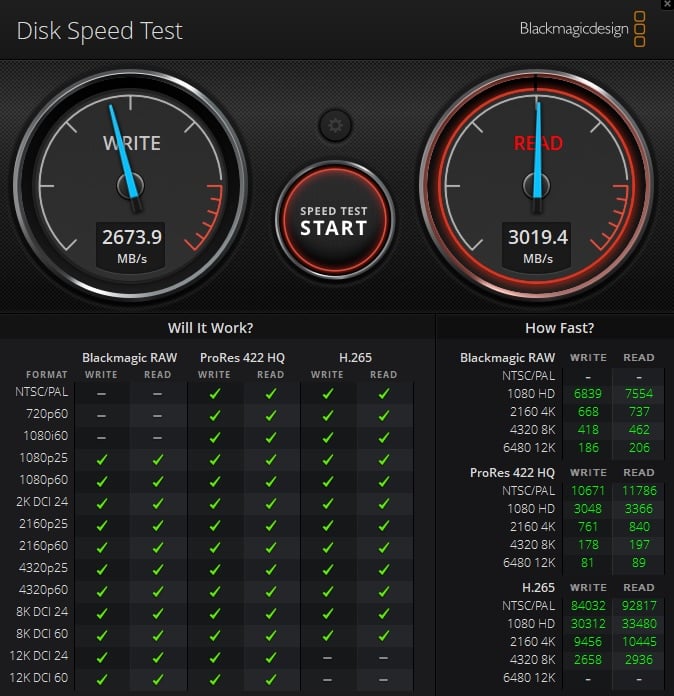Click the 8K DCI 24 format row label

click(x=42, y=612)
